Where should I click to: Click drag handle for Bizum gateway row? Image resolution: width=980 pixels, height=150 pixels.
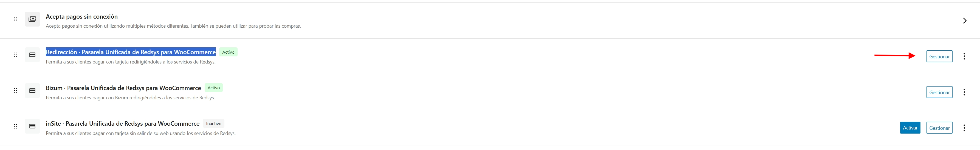(x=16, y=90)
